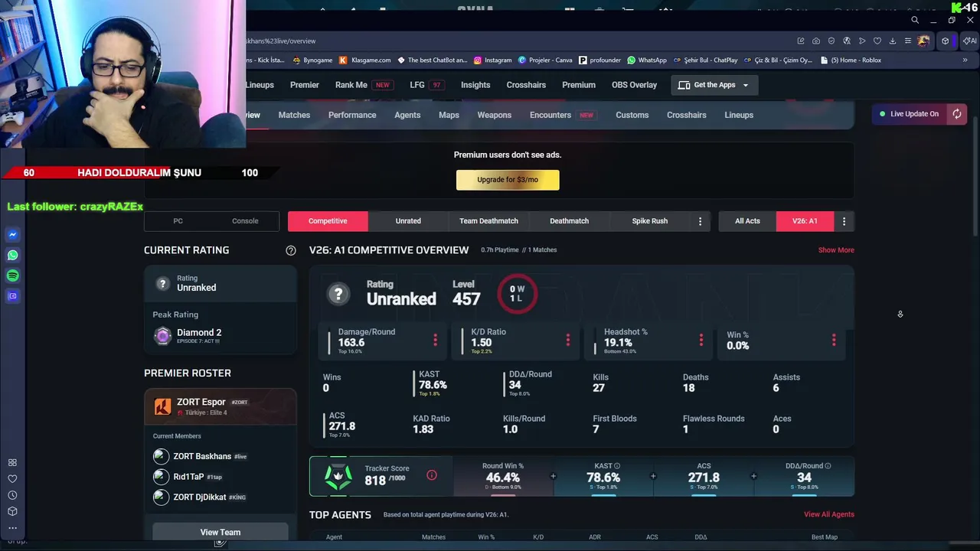Viewport: 980px width, 551px height.
Task: Open the sidebar clock history icon
Action: tap(12, 495)
